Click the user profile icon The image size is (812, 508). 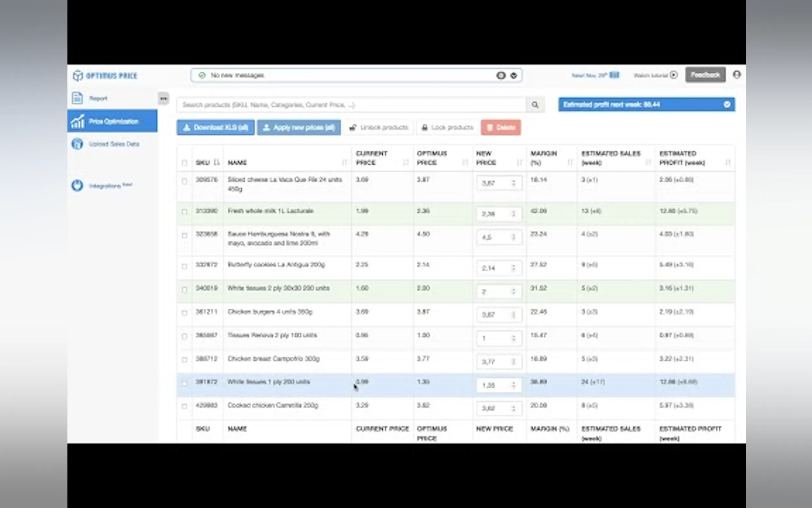tap(737, 75)
